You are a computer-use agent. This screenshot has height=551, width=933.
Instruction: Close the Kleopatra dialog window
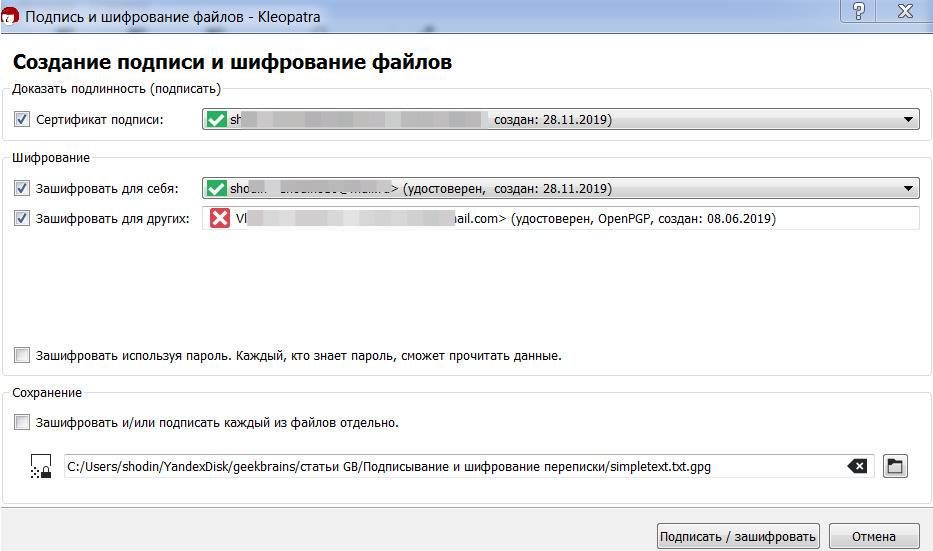pos(905,11)
